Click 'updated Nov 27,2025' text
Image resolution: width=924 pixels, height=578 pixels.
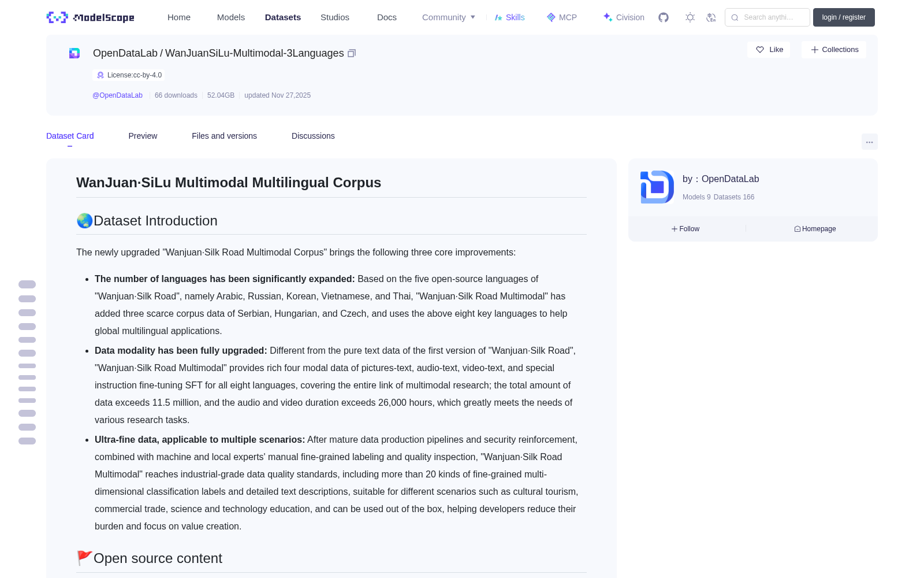277,95
